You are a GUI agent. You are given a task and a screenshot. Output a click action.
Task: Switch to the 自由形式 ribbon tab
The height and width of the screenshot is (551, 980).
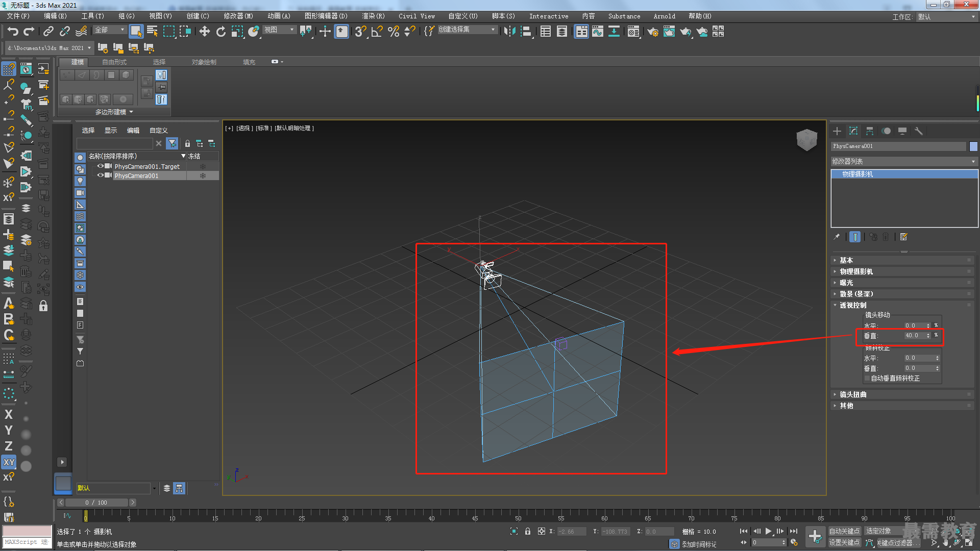tap(114, 62)
